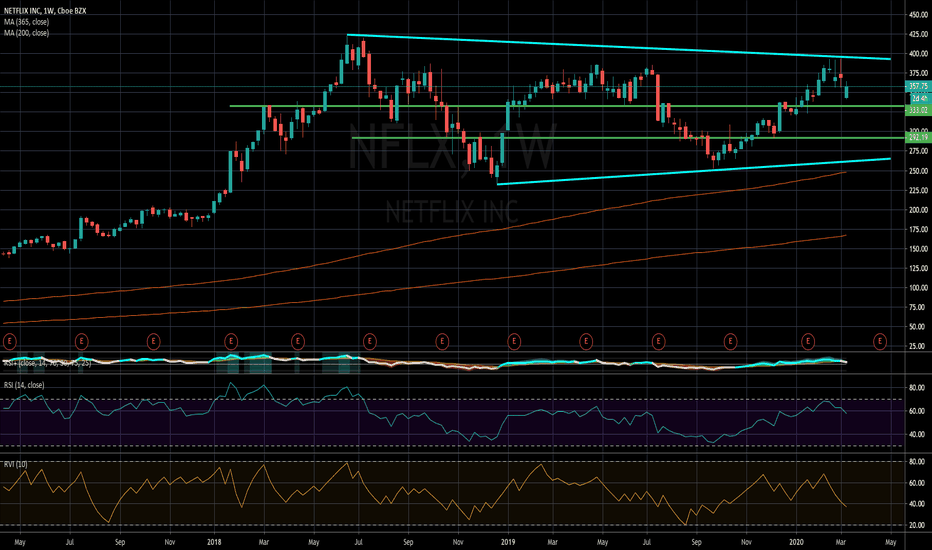Select the green horizontal line at 292.19

click(629, 138)
